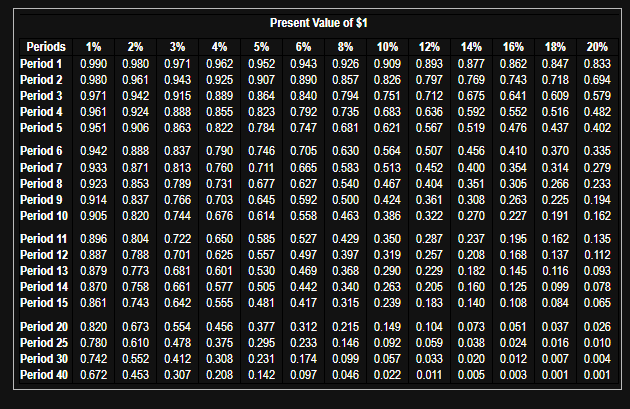The image size is (630, 409).
Task: Select value 0.386 in Period 10 row
Action: [x=387, y=216]
